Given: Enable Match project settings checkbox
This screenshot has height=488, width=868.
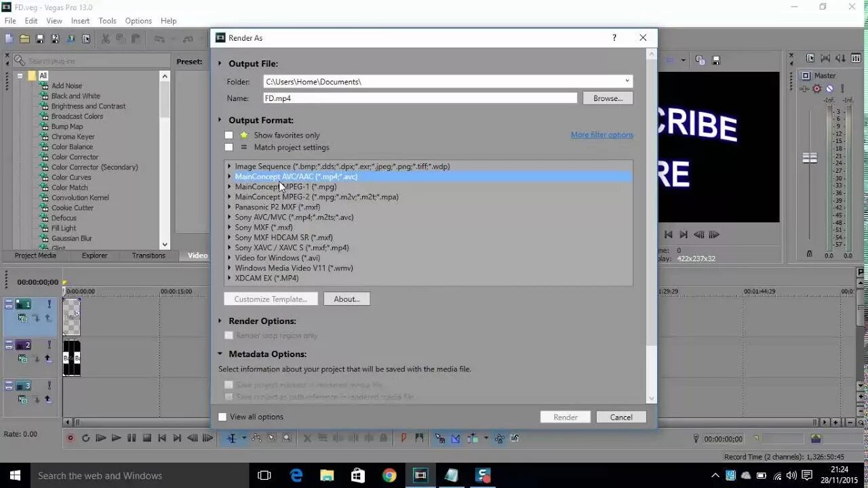Looking at the screenshot, I should pos(229,147).
